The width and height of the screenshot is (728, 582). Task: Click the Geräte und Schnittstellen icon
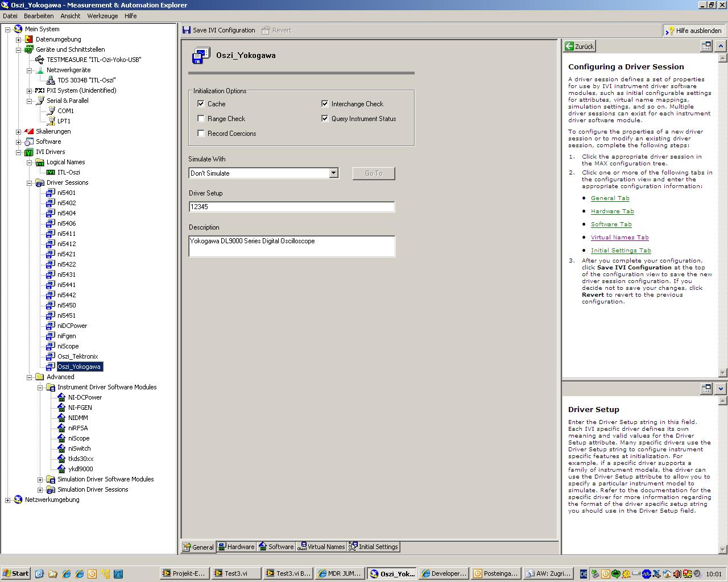(x=29, y=49)
